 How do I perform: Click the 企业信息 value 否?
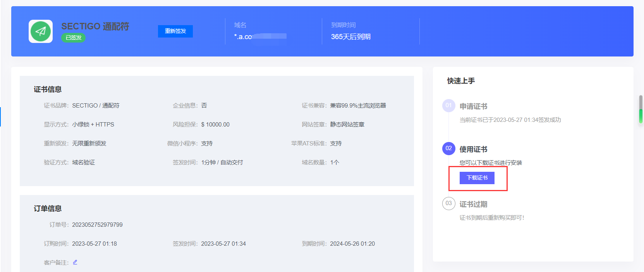pyautogui.click(x=204, y=106)
